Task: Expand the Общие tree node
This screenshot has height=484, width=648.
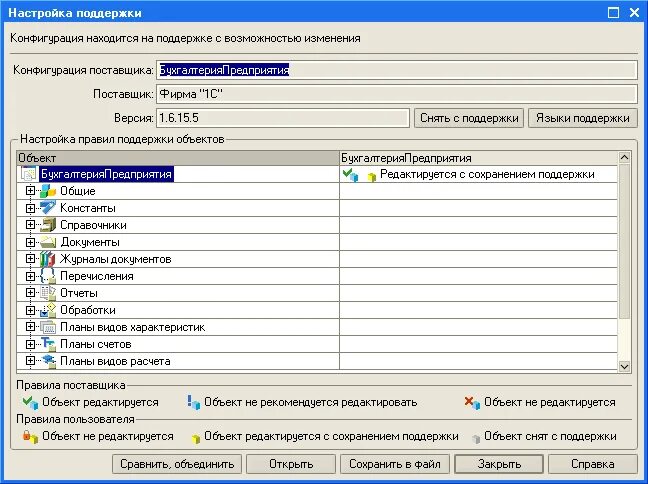Action: [x=30, y=191]
